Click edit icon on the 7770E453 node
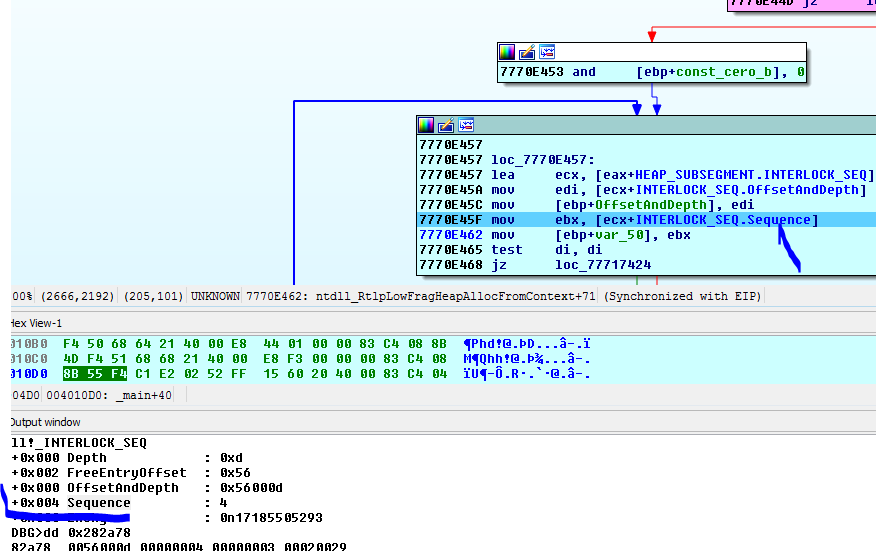876x551 pixels. coord(527,52)
